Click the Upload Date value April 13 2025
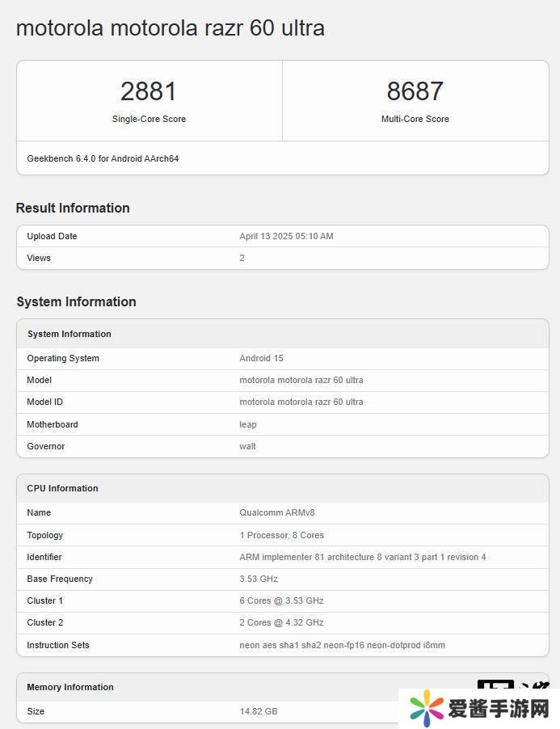The height and width of the screenshot is (729, 560). click(x=286, y=236)
